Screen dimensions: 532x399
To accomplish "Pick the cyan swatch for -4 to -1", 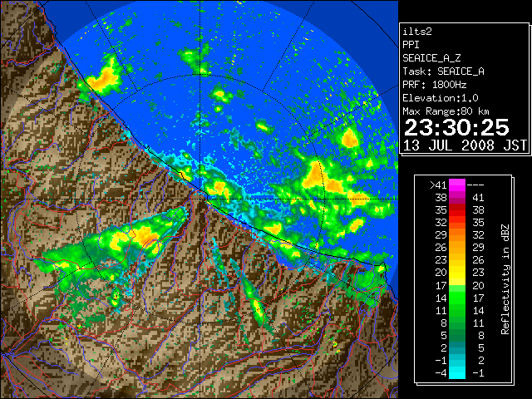I will (457, 373).
